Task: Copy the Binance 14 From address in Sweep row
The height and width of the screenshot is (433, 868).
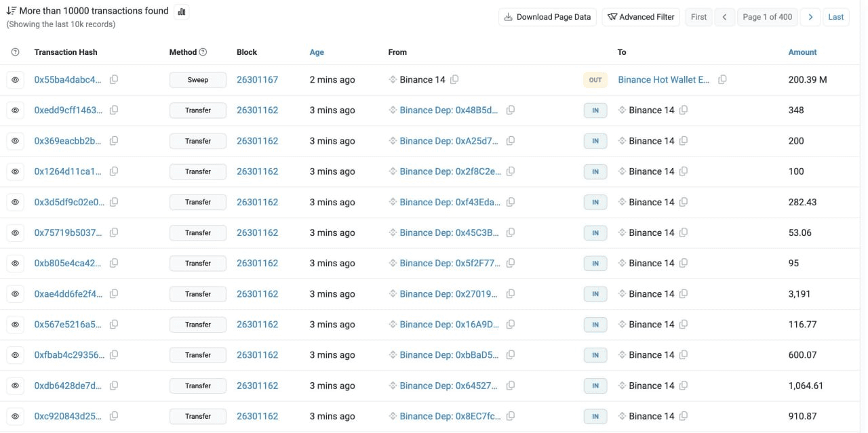Action: [454, 80]
